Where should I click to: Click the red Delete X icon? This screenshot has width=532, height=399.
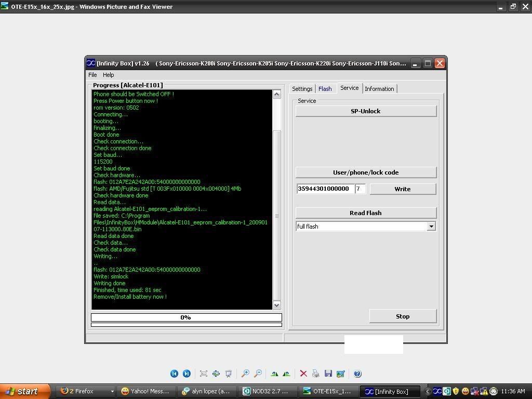coord(303,374)
